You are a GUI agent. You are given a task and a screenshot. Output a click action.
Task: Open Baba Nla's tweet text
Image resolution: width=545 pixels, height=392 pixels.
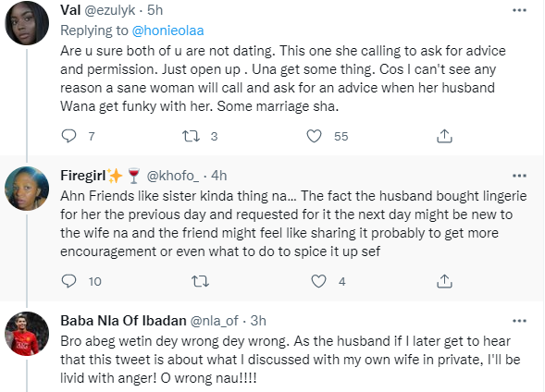pos(291,360)
